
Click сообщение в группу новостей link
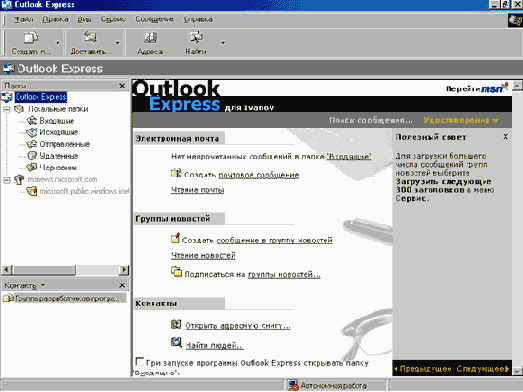click(275, 240)
